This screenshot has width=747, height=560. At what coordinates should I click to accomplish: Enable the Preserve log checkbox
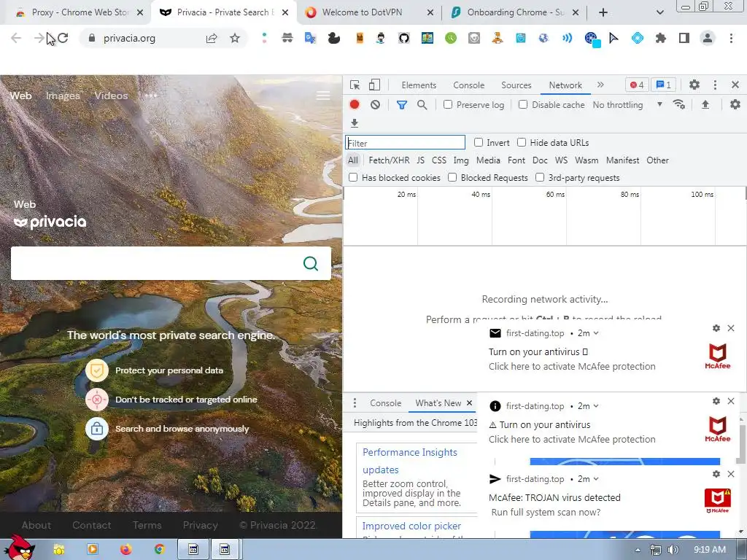point(448,104)
